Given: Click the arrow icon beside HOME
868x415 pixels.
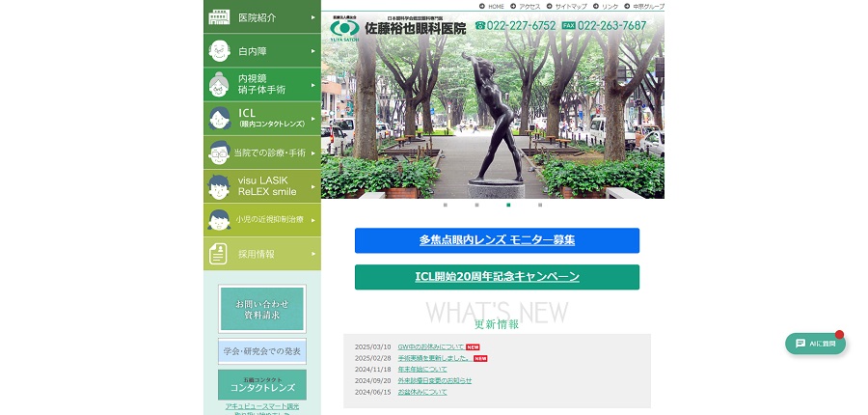Looking at the screenshot, I should tap(482, 6).
